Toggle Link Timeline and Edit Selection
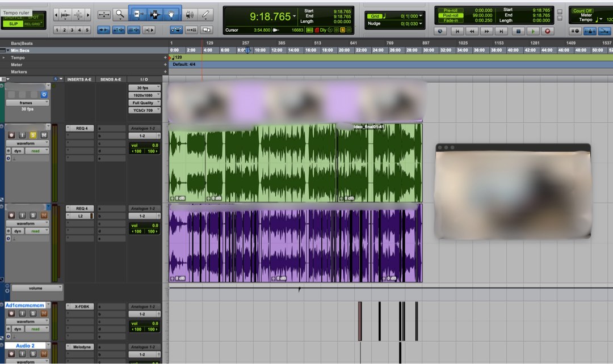The height and width of the screenshot is (364, 613). coord(119,29)
